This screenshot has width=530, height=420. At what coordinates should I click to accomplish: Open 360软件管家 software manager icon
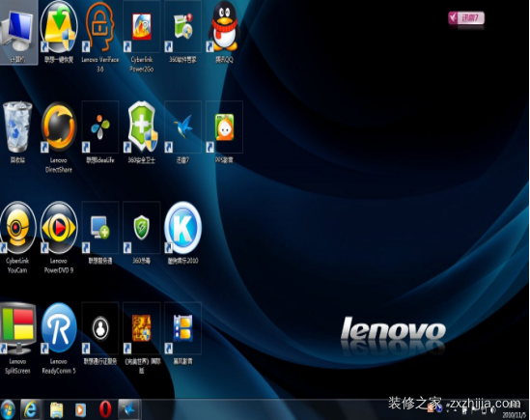pyautogui.click(x=182, y=33)
